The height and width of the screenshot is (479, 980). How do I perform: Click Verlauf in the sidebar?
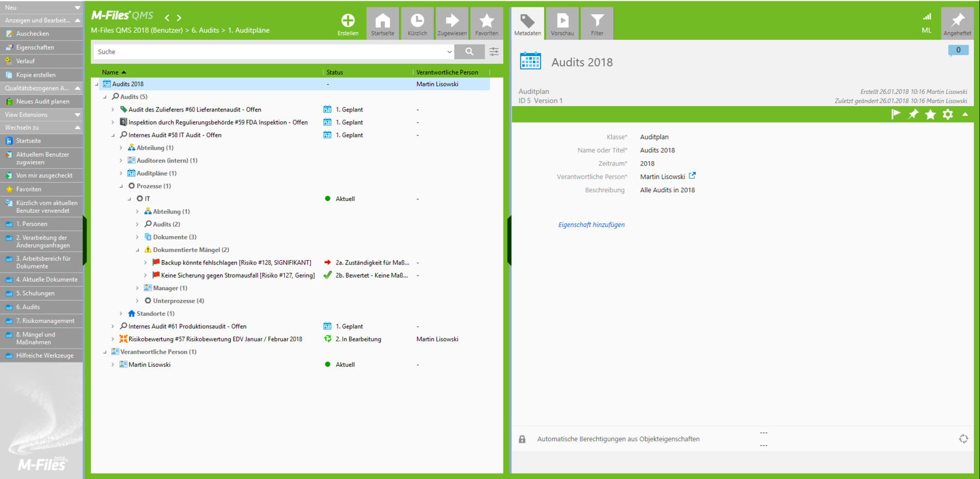pos(41,61)
